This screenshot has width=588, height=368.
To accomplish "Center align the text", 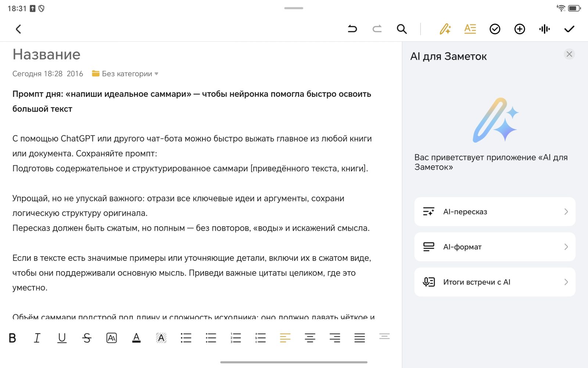I will click(x=310, y=338).
